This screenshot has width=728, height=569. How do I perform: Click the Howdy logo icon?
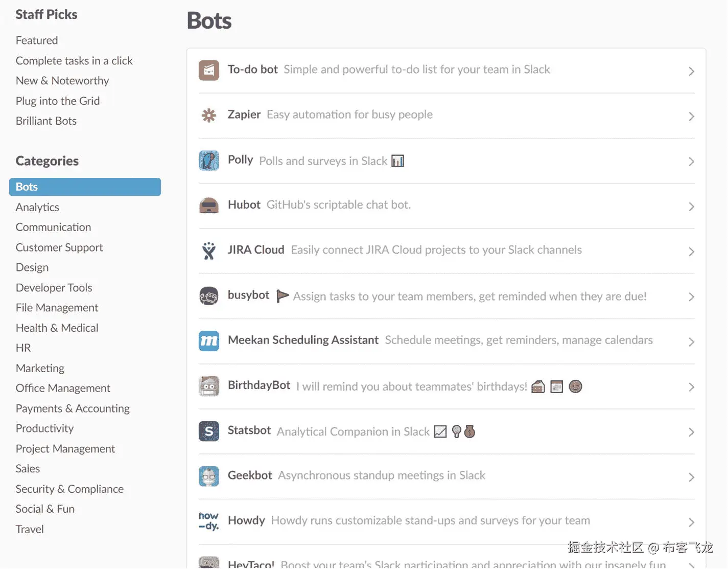(208, 521)
